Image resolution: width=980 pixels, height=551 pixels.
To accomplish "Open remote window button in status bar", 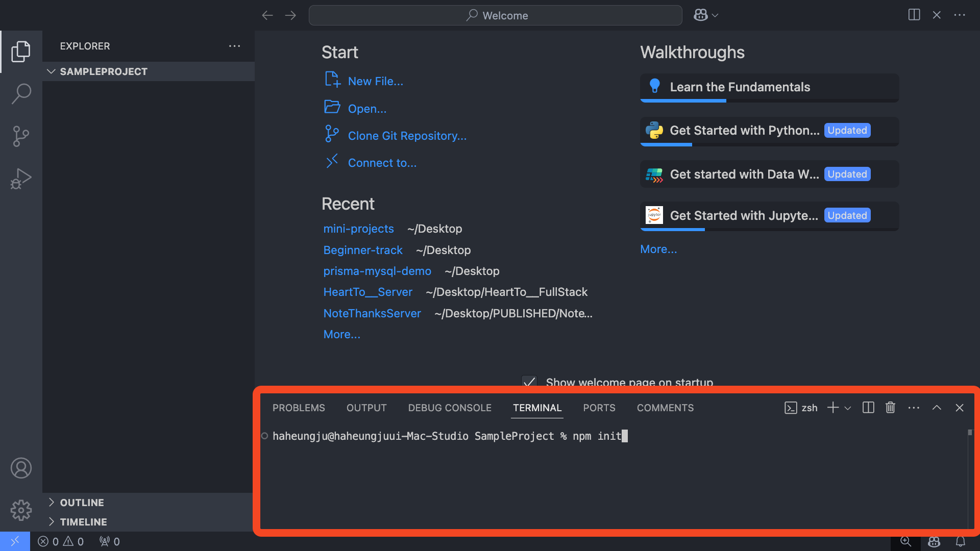I will point(15,541).
